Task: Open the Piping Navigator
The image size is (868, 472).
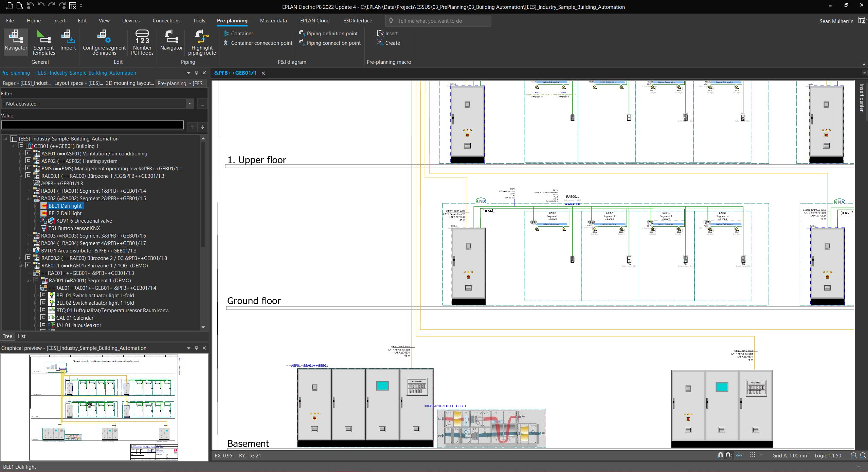Action: pos(171,41)
